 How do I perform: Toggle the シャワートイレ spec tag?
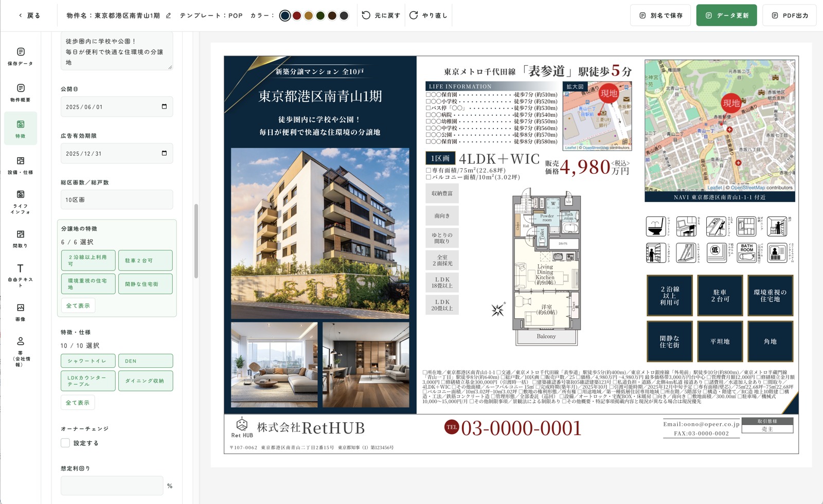88,361
